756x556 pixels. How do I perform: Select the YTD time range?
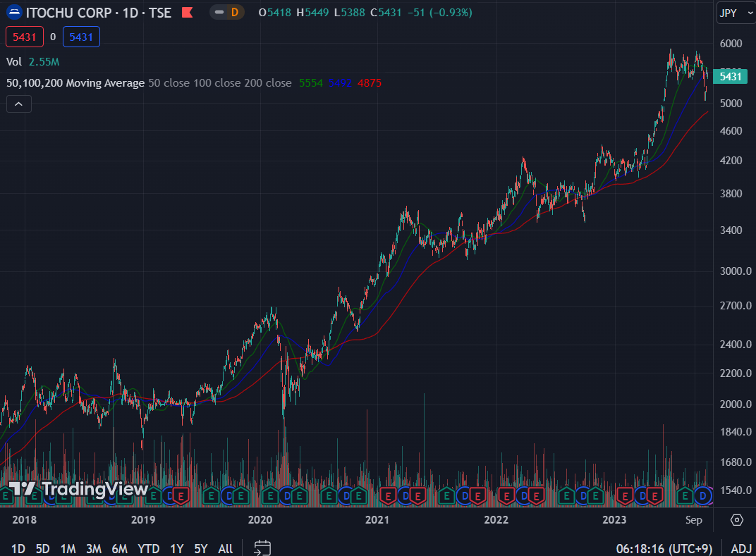[x=149, y=549]
